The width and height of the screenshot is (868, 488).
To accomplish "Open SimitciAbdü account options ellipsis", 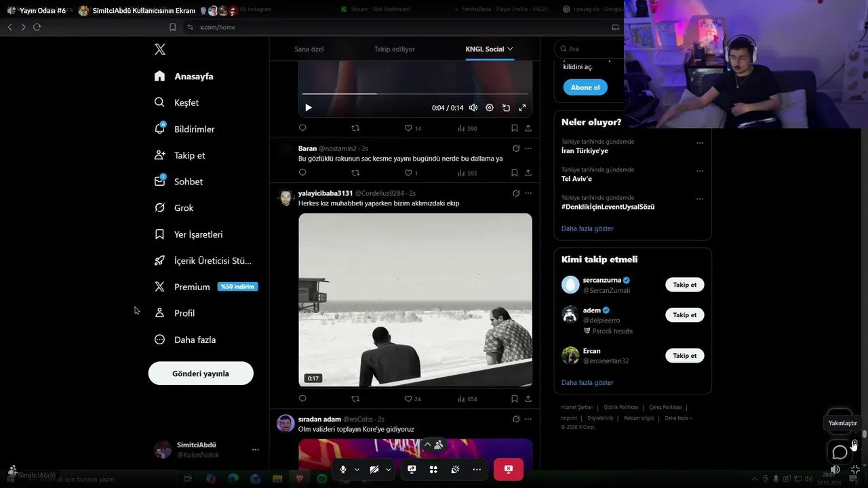I will 256,449.
